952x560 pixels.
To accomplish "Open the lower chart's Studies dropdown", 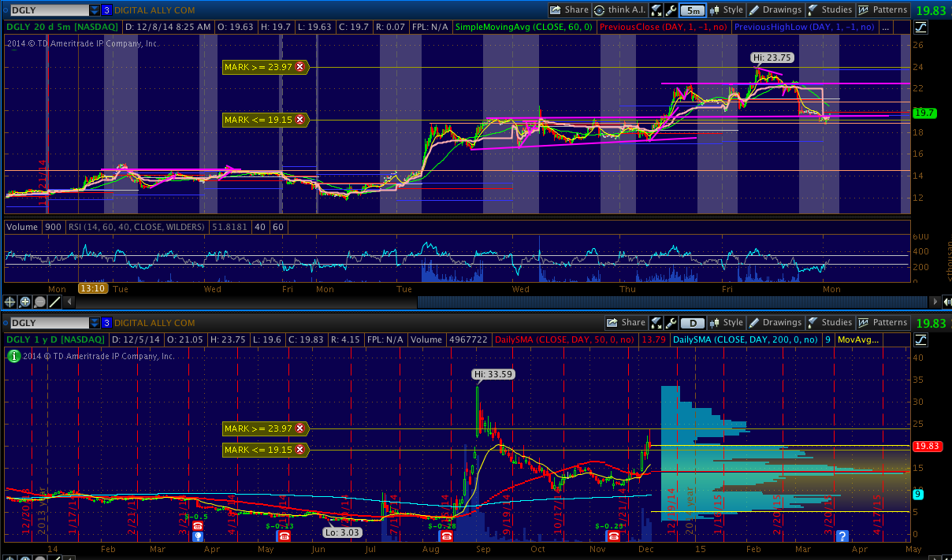I will click(829, 323).
